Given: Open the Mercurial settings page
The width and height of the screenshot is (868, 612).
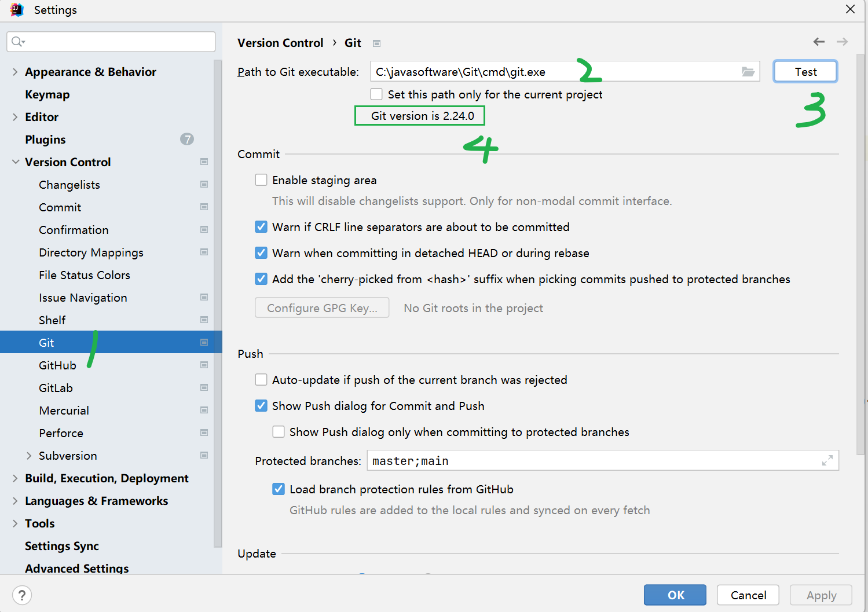Looking at the screenshot, I should point(64,411).
